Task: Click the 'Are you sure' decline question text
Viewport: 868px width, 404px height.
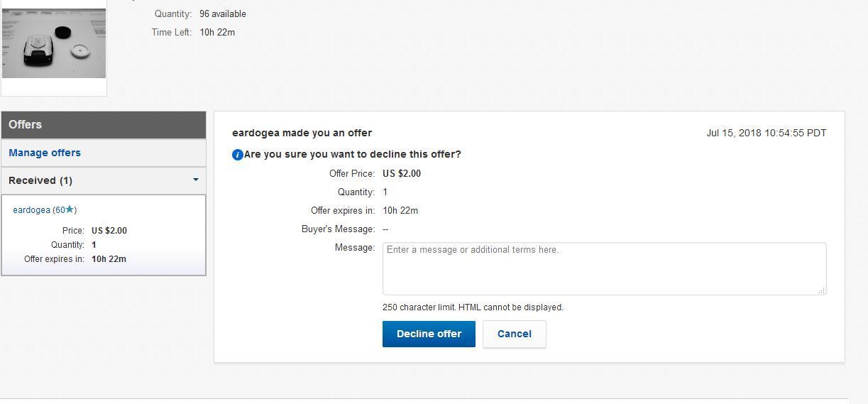Action: pos(353,154)
